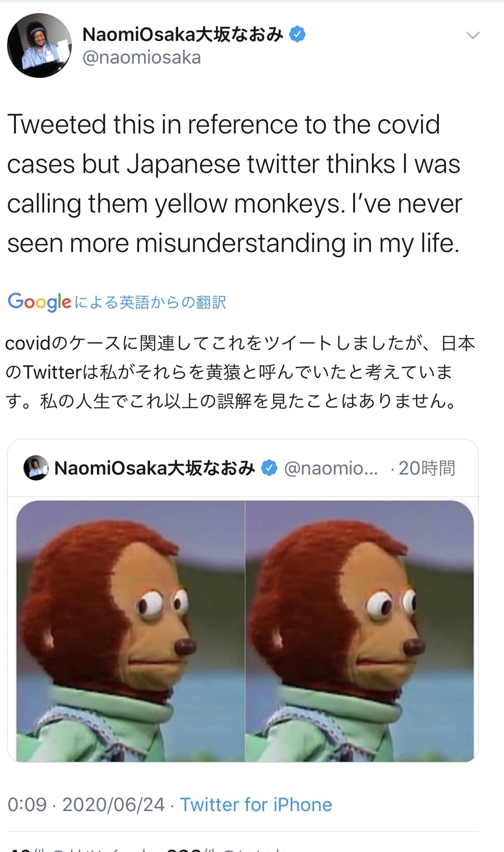Screen dimensions: 504x852
Task: Click the quoted tweet's verified badge
Action: tap(269, 468)
